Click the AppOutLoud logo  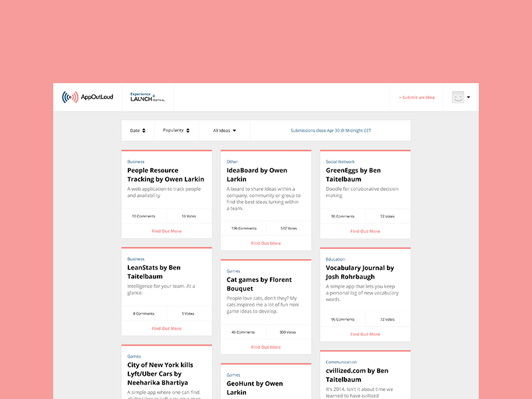[88, 97]
